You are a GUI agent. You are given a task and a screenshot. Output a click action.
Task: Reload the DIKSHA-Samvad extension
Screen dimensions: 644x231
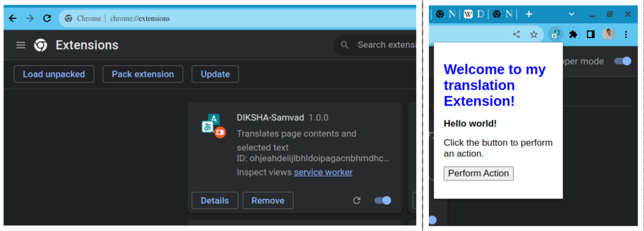[357, 200]
